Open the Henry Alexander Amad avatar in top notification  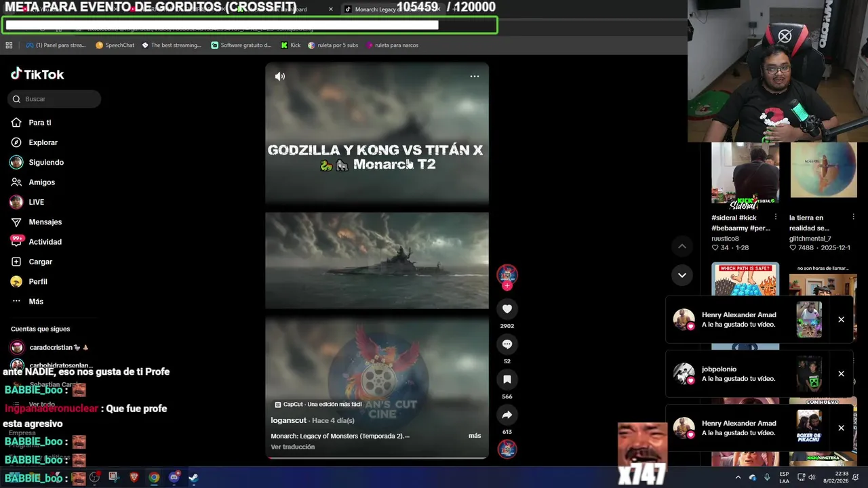[x=684, y=319]
